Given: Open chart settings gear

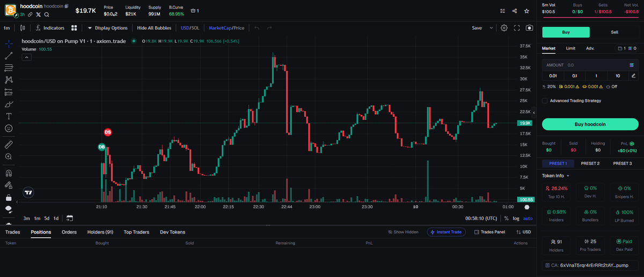Looking at the screenshot, I should pos(504,27).
